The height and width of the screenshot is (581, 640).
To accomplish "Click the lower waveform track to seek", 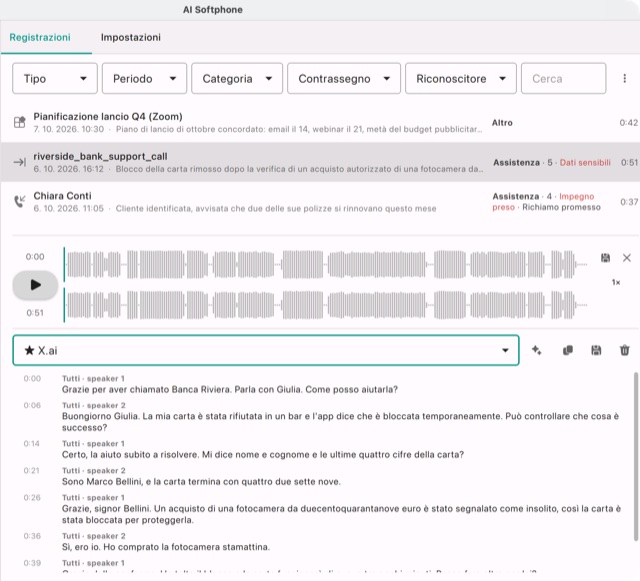I will [326, 305].
